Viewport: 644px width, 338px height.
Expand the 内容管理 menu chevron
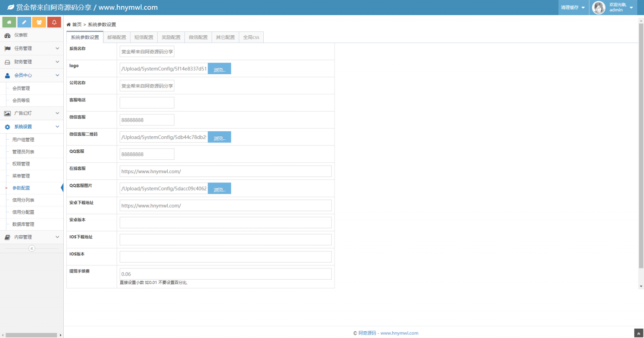pyautogui.click(x=57, y=237)
